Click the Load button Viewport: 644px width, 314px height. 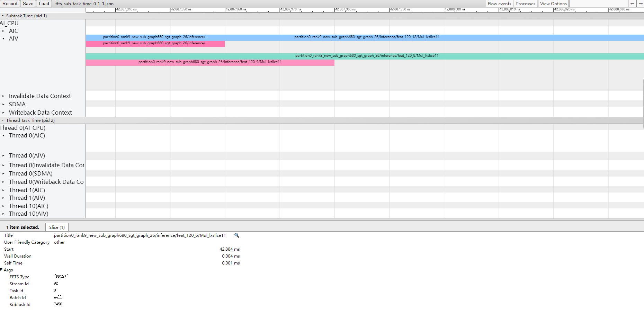44,4
